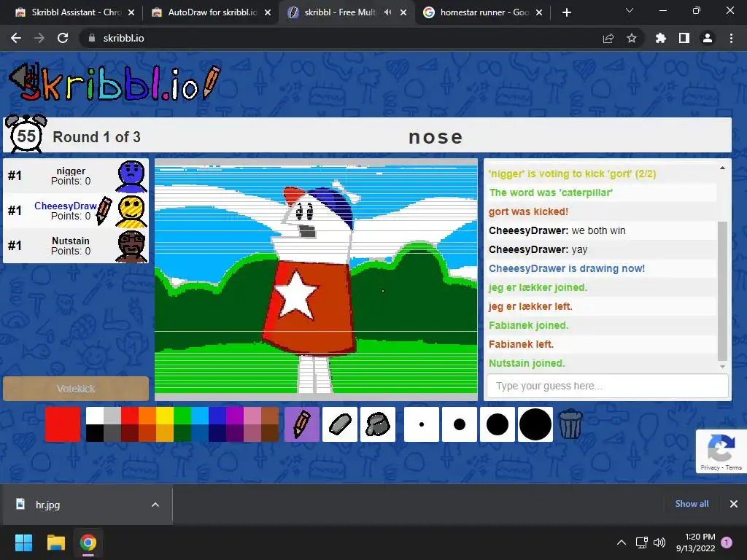Open the reCAPTCHA badge

(x=721, y=451)
